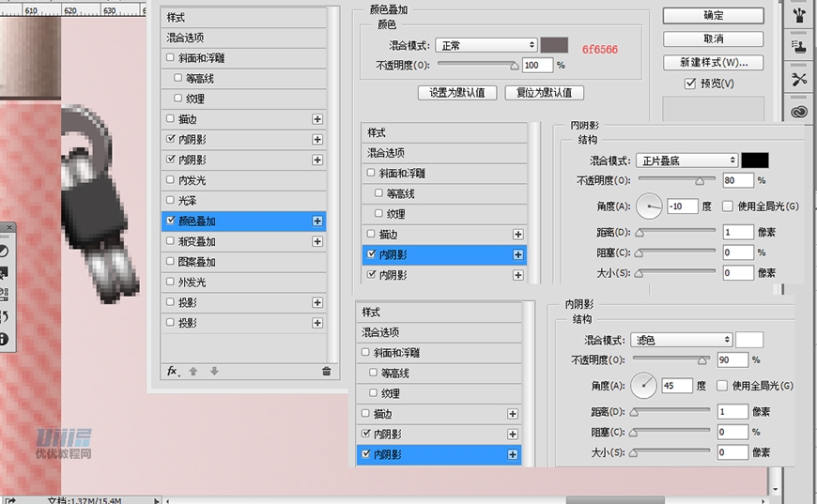817x504 pixels.
Task: Open the Brush Presets panel icon
Action: (799, 15)
